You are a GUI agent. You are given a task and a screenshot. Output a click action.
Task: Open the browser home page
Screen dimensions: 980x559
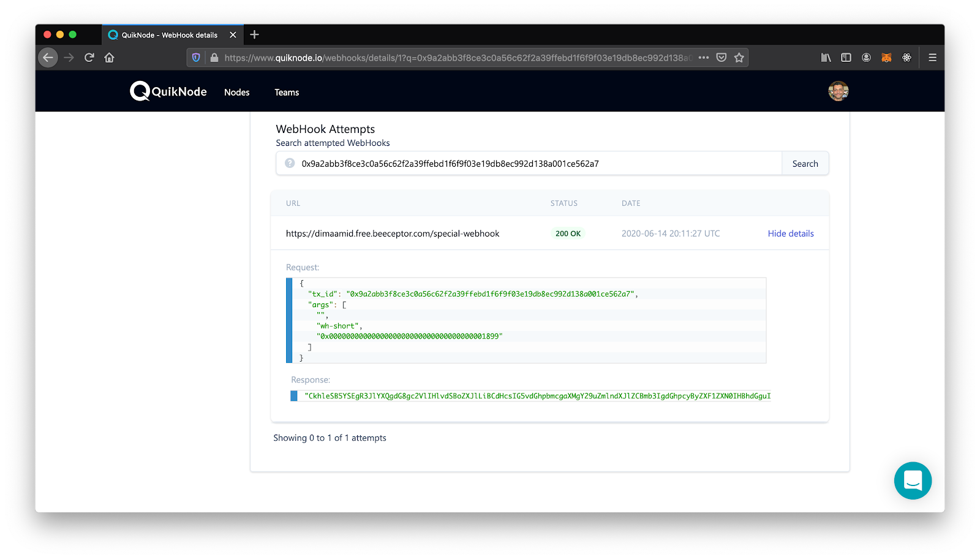click(109, 58)
